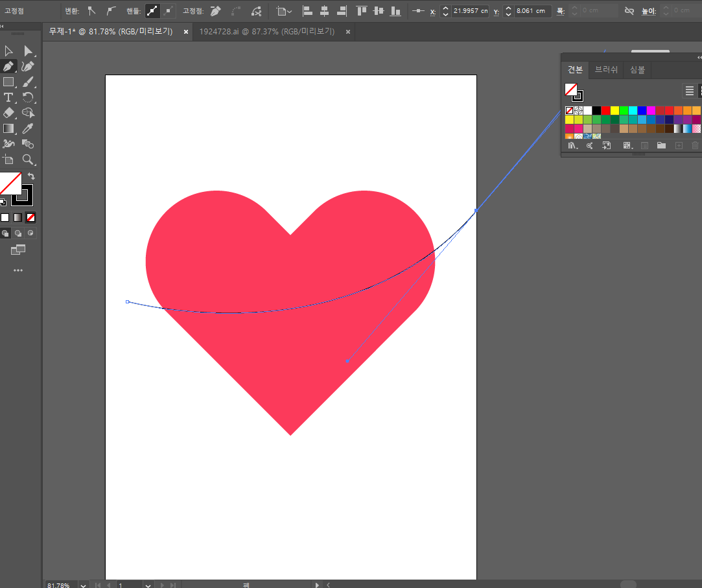Align horizontal center in control bar
The height and width of the screenshot is (588, 702).
click(x=325, y=11)
